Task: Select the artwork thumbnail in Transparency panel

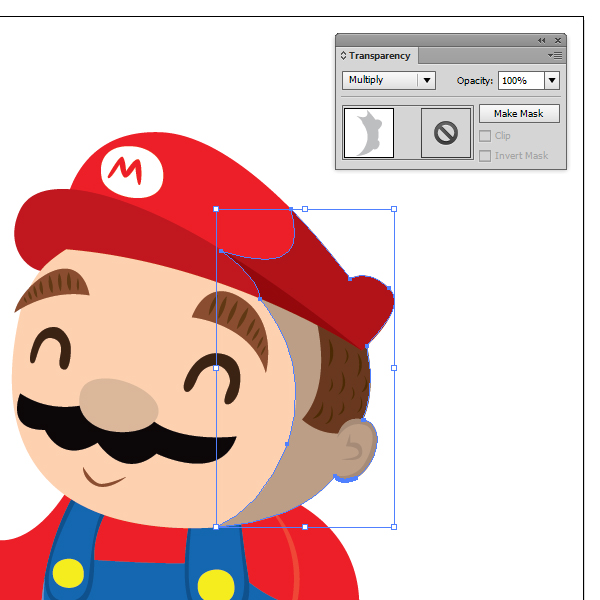Action: [368, 133]
